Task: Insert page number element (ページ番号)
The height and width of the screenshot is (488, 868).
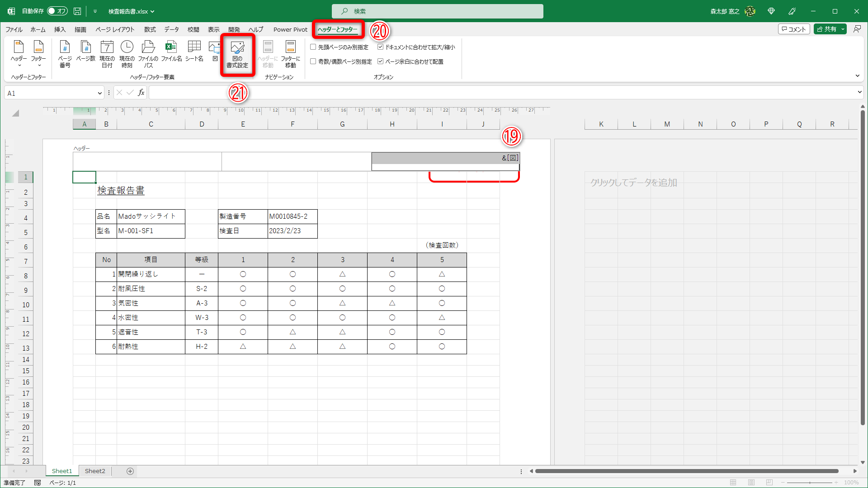Action: pos(65,53)
